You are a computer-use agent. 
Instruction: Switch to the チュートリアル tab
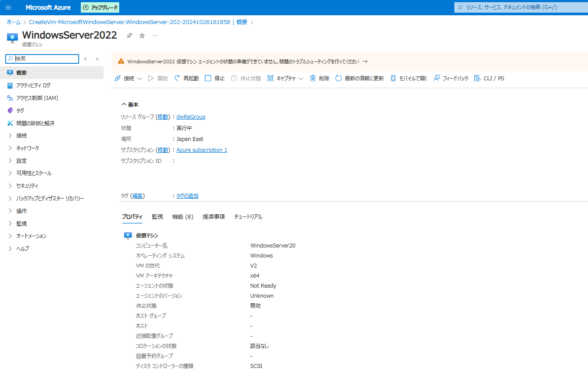(x=248, y=217)
